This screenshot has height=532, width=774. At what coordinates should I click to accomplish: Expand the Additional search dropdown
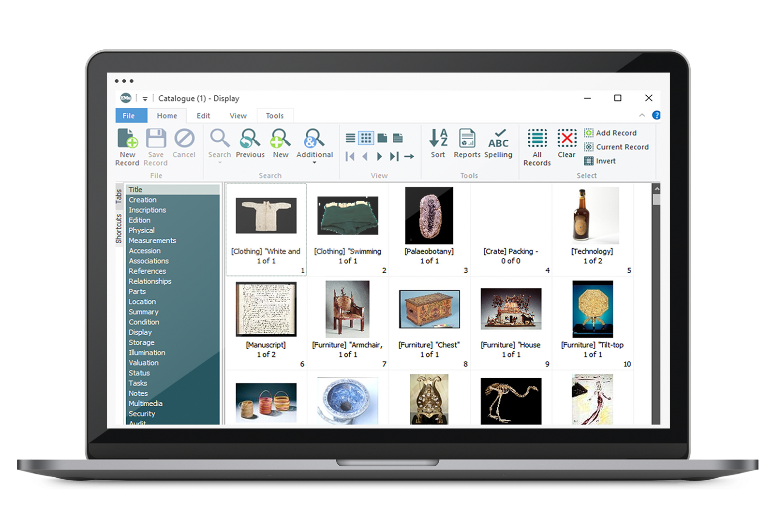pos(314,163)
